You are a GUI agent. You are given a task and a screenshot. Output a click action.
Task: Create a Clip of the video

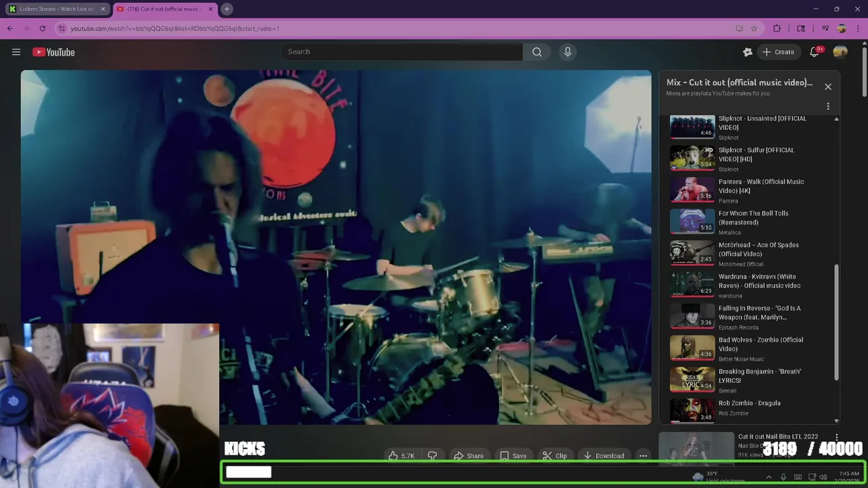tap(555, 455)
